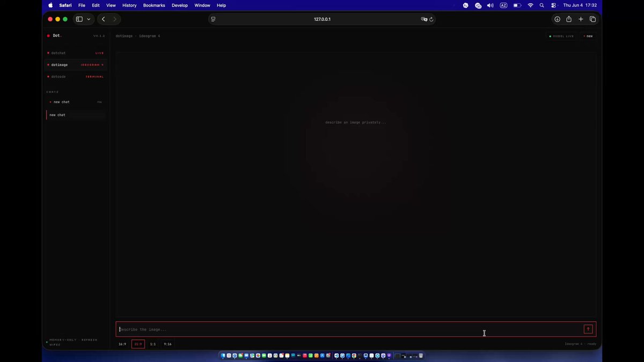Open Trash in the Dock

(x=421, y=356)
